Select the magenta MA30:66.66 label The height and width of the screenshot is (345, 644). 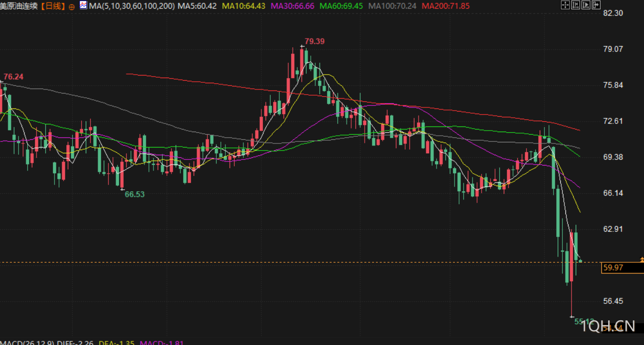click(x=292, y=6)
